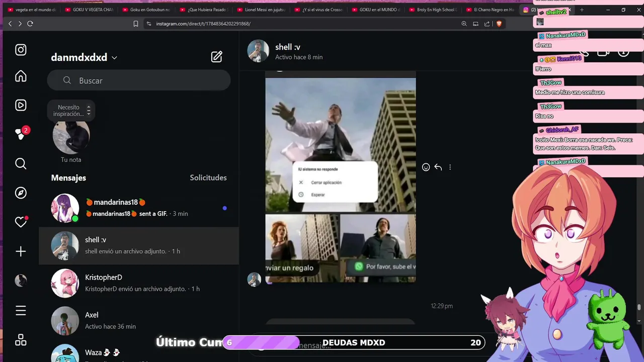Image resolution: width=644 pixels, height=362 pixels.
Task: Open Explore compass icon
Action: pos(21,193)
